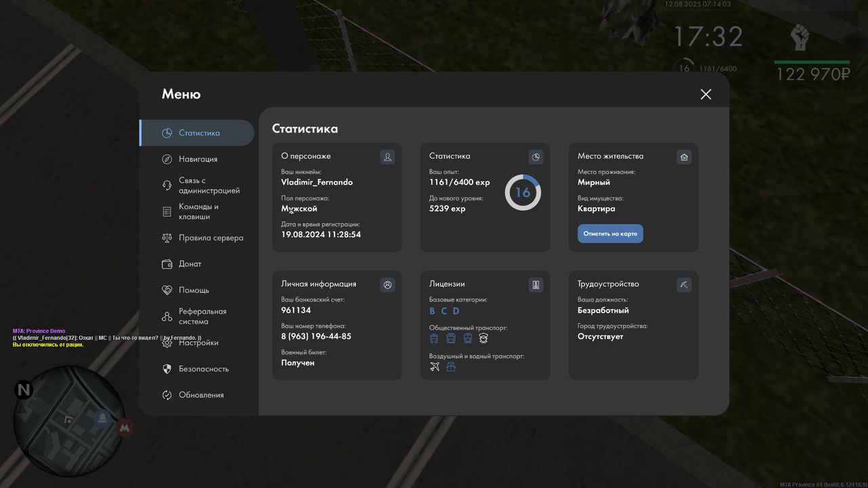Click military ticket status Получен

tap(298, 363)
